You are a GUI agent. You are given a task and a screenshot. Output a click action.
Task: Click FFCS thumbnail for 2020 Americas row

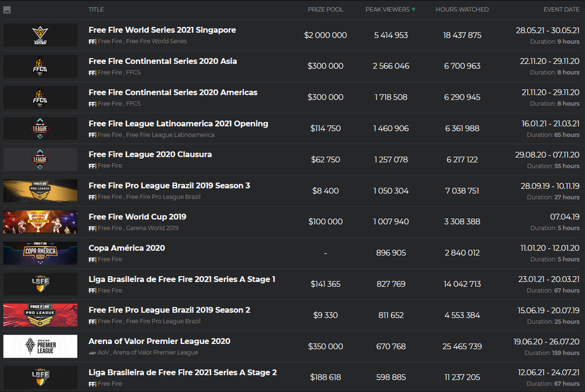pos(40,97)
